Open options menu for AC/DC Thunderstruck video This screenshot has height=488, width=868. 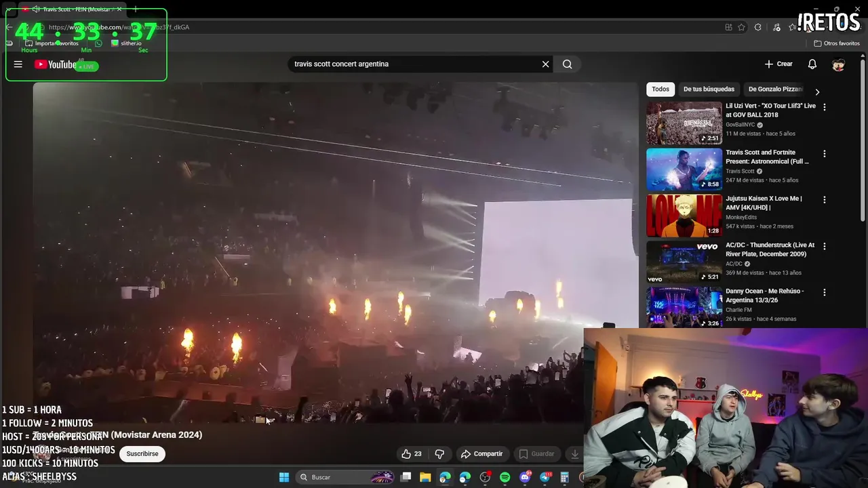click(825, 247)
